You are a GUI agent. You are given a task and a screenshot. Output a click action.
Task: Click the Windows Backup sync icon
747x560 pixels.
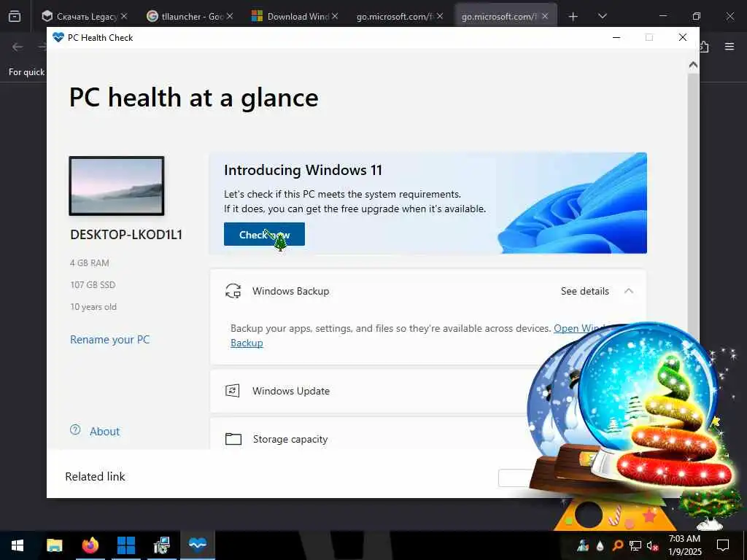(x=233, y=291)
